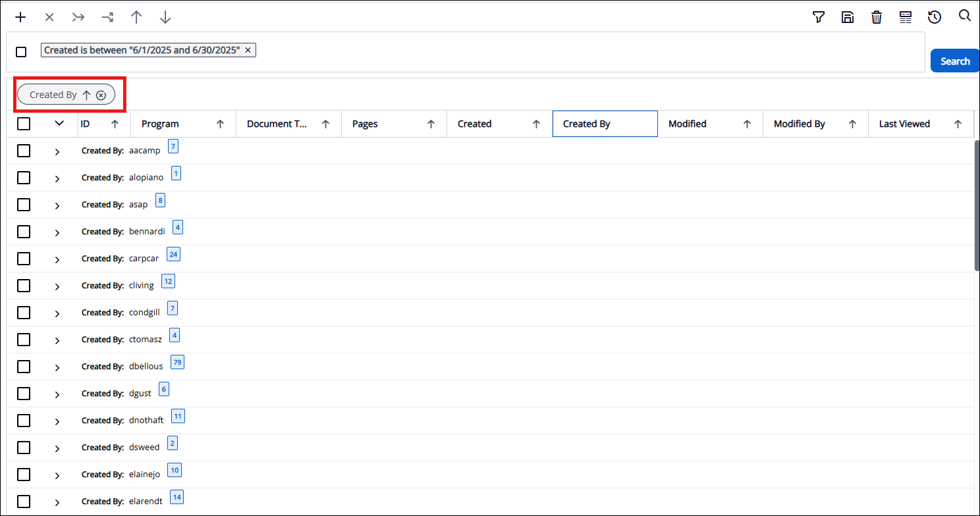Remove the Created date filter chip

point(248,50)
